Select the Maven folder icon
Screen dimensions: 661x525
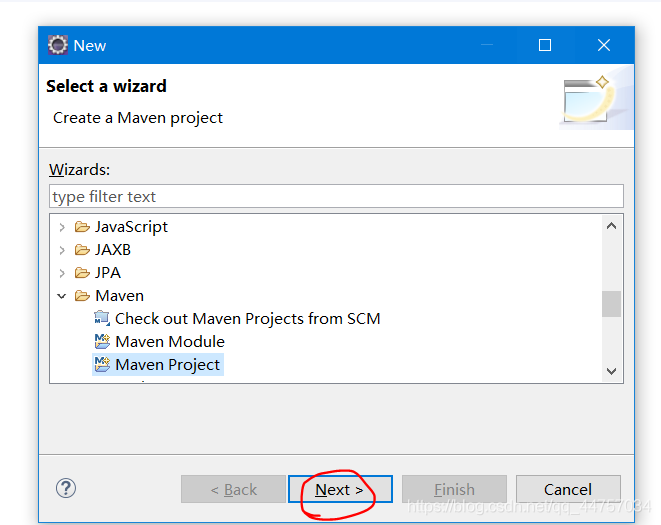coord(82,296)
